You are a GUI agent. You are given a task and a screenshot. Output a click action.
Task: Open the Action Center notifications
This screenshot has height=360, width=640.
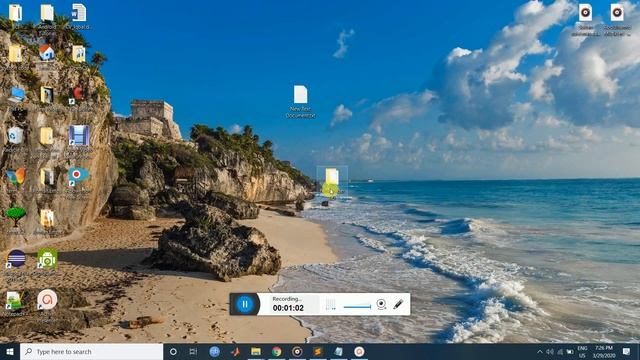pyautogui.click(x=627, y=351)
